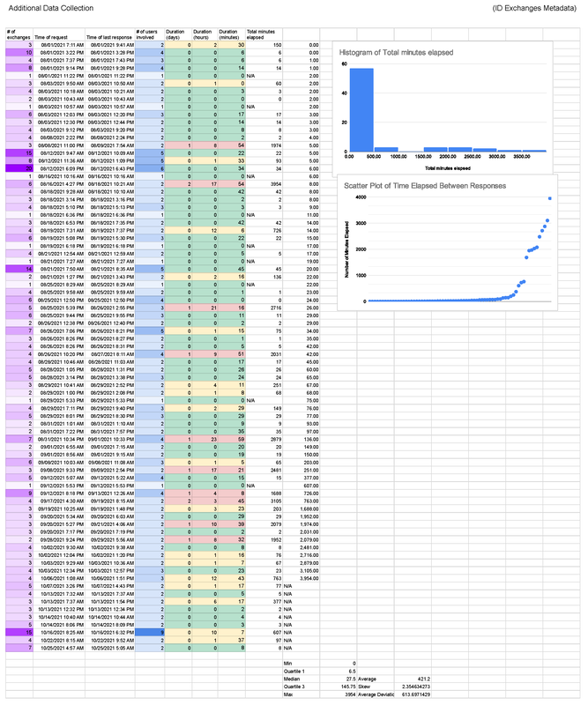Select the '08/08/2021 11:00 PM' request cell
The height and width of the screenshot is (705, 588).
[x=59, y=145]
